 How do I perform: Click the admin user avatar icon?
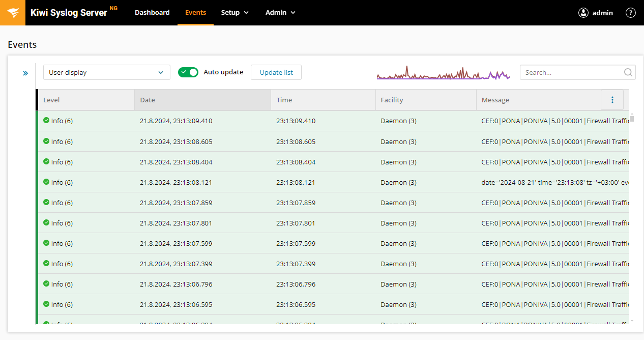[583, 13]
